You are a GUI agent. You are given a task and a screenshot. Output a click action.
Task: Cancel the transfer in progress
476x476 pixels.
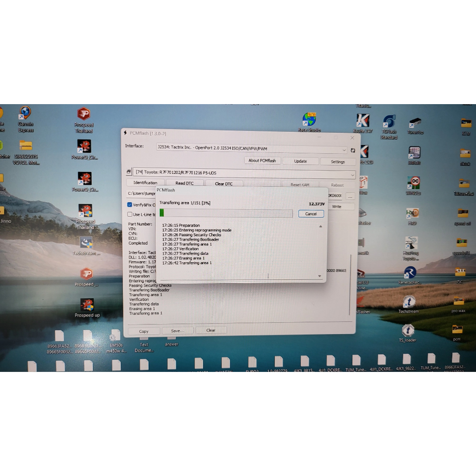(x=311, y=214)
